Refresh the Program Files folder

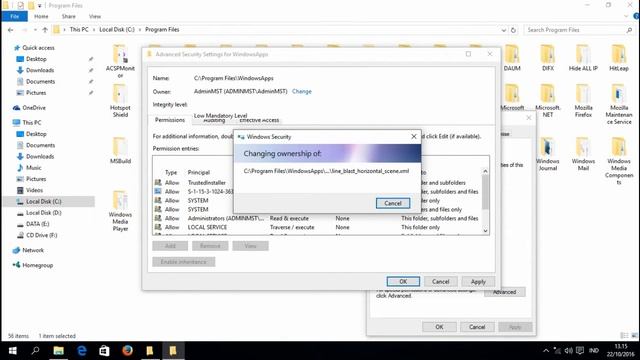click(513, 30)
